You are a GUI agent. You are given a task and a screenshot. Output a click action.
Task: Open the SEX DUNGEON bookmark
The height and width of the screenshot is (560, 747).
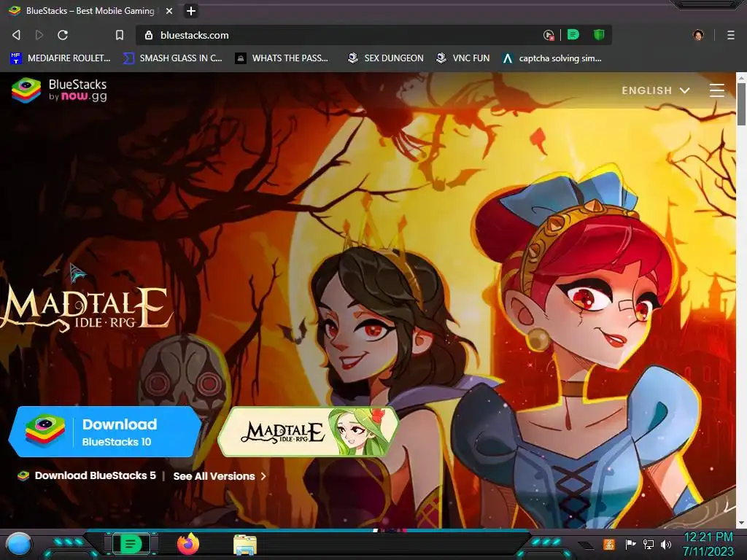[385, 58]
